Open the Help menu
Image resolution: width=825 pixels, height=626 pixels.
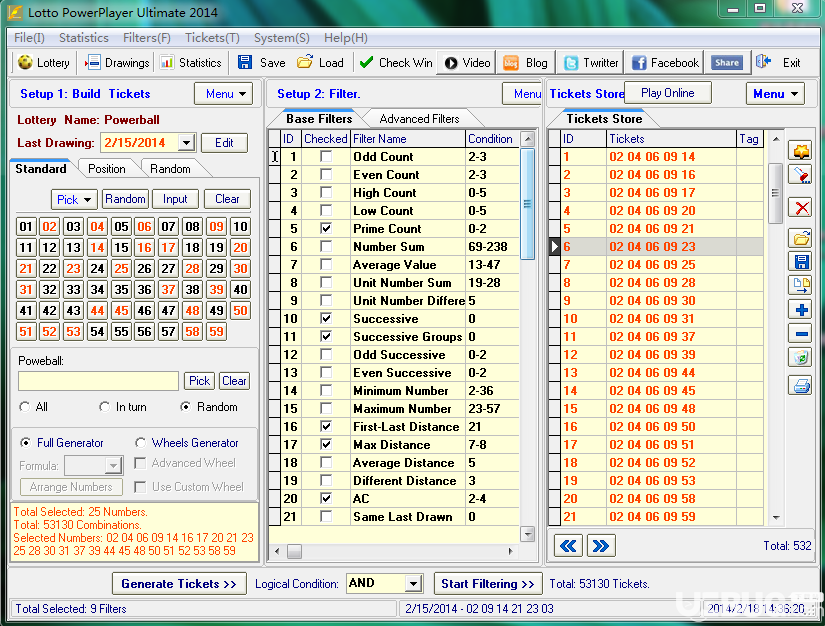tap(346, 38)
